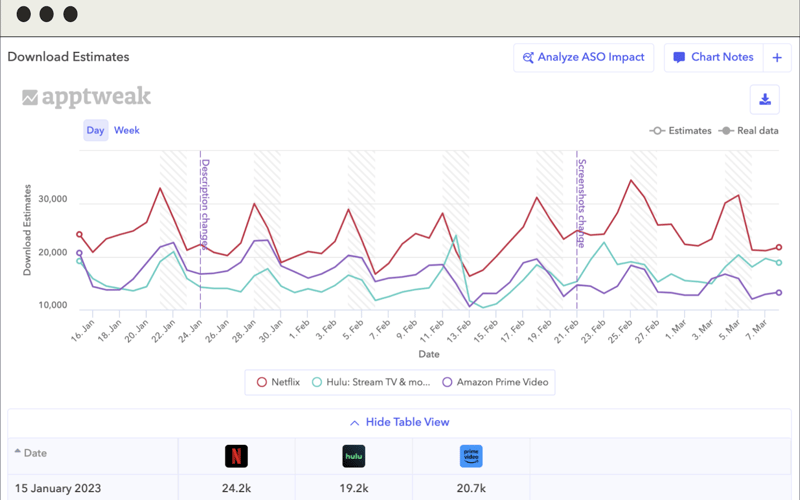The height and width of the screenshot is (500, 800).
Task: Switch chart granularity to Week
Action: [x=127, y=130]
